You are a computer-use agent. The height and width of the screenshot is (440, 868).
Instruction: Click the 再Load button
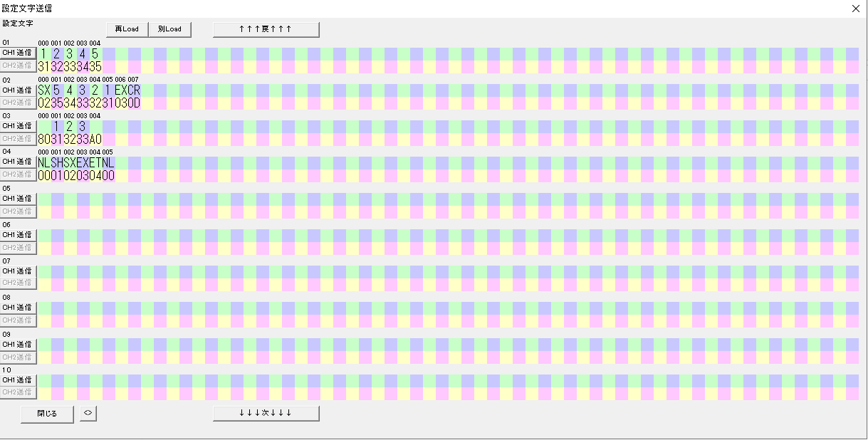[x=127, y=29]
